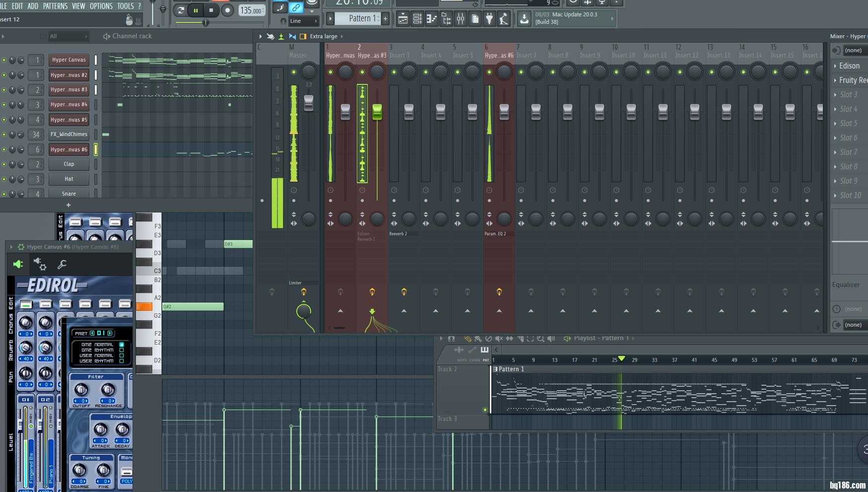Screen dimensions: 868x492
Task: Click the download updates icon
Action: 524,19
